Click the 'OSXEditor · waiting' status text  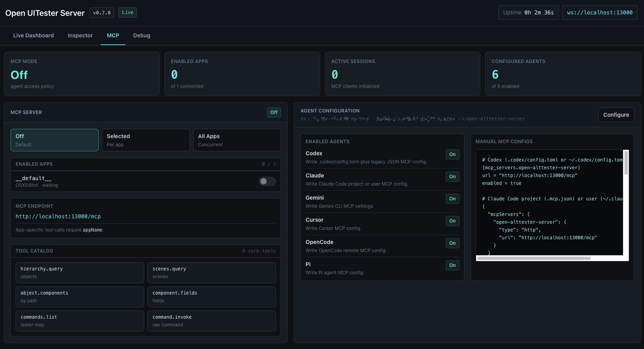pyautogui.click(x=37, y=185)
